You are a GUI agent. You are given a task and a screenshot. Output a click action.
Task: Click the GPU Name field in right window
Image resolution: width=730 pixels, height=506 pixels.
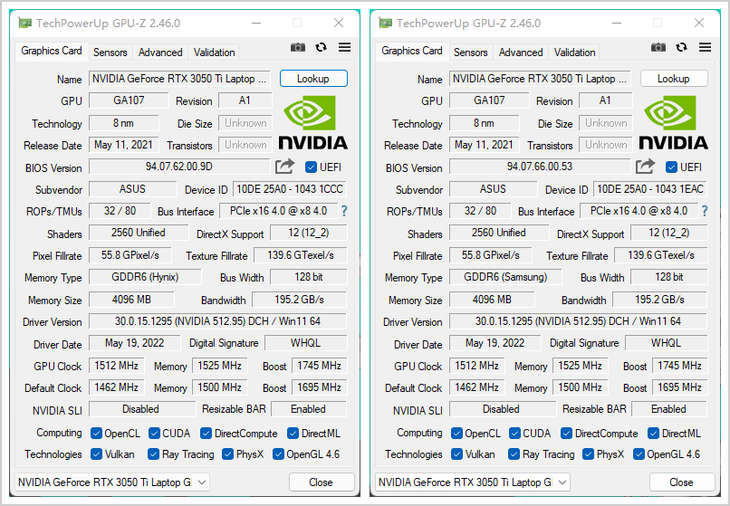click(540, 78)
